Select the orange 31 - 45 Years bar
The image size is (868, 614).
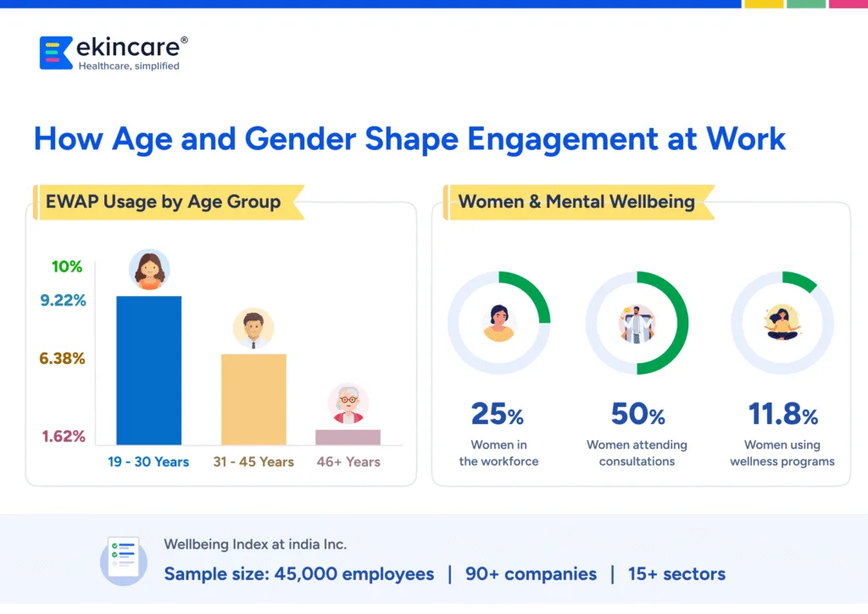253,399
